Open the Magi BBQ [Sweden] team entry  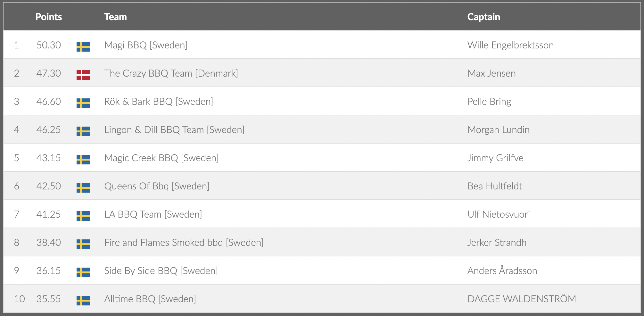pyautogui.click(x=146, y=45)
